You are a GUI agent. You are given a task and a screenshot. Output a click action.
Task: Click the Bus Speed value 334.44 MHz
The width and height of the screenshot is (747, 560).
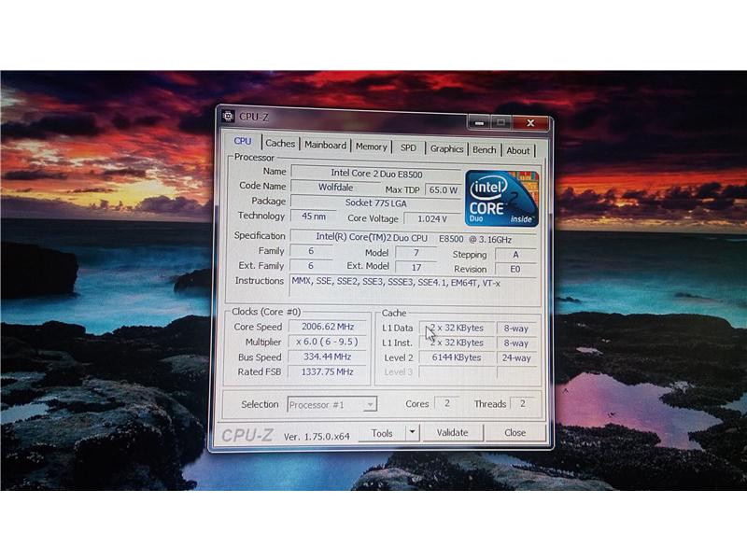point(328,357)
